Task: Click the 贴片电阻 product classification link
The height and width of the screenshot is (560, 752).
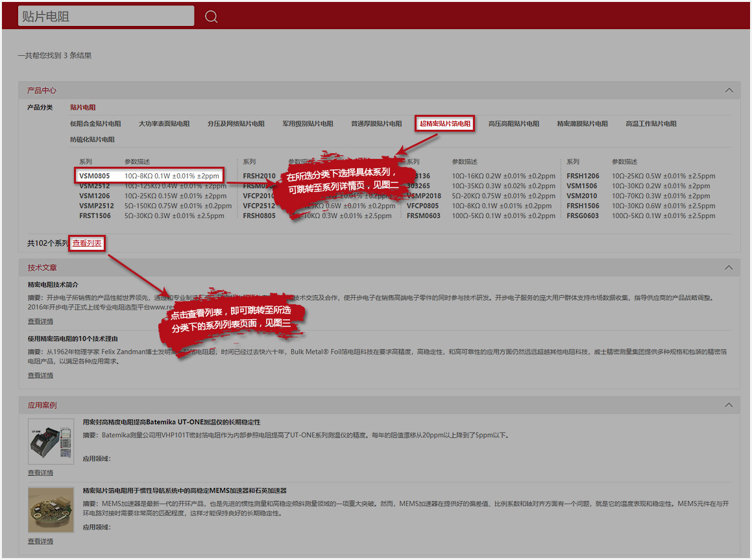Action: pyautogui.click(x=83, y=107)
